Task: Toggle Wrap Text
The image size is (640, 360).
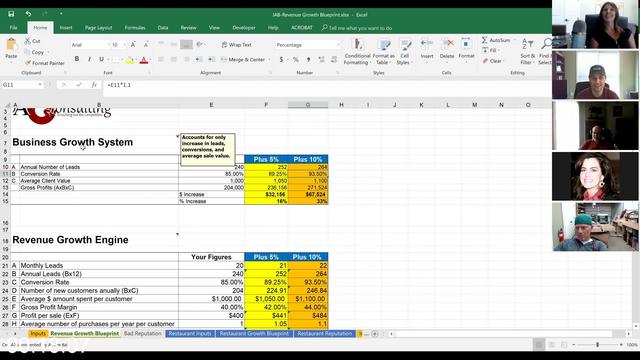Action: [x=236, y=45]
